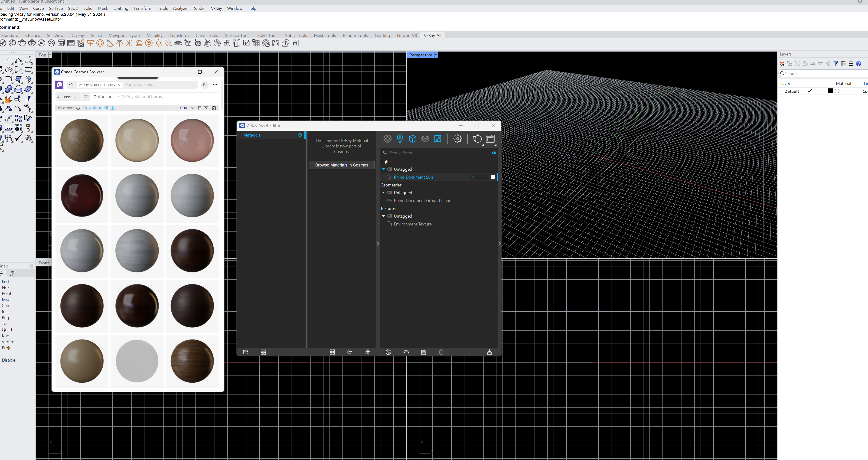This screenshot has height=460, width=868.
Task: Select the V-Ray All toolbar tab
Action: 432,35
